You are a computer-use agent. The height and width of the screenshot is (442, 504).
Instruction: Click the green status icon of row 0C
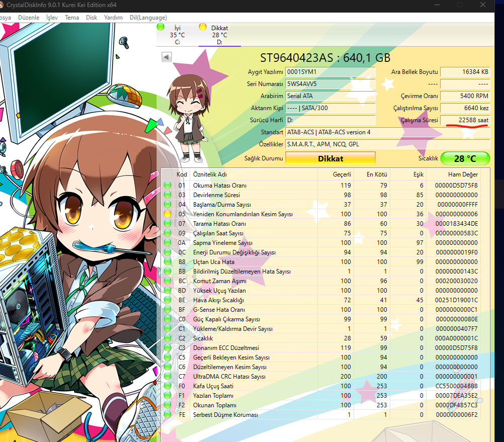[167, 252]
